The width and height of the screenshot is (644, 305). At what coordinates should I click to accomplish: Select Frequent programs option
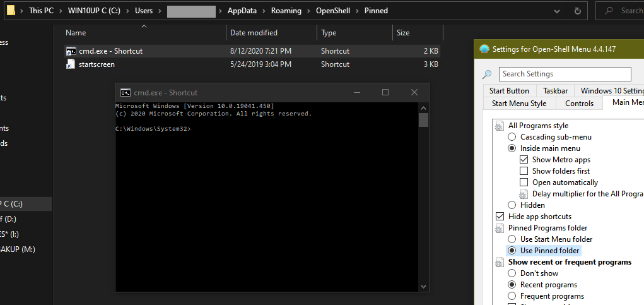coord(512,296)
